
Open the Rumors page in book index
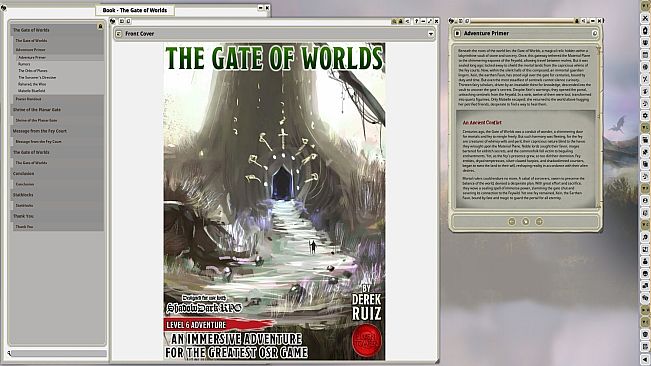pyautogui.click(x=24, y=64)
